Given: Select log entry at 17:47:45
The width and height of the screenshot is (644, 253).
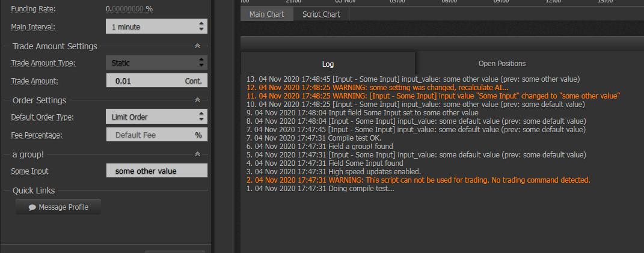Looking at the screenshot, I should pyautogui.click(x=416, y=129).
